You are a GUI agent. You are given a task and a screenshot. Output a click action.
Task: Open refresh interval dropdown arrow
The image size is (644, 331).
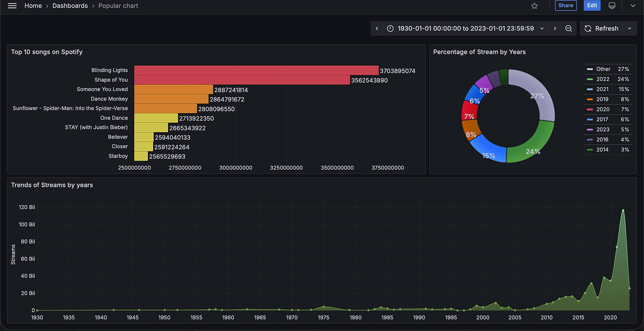tap(629, 29)
